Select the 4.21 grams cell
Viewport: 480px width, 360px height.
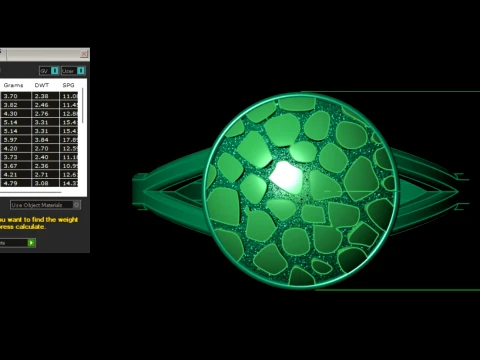click(16, 174)
